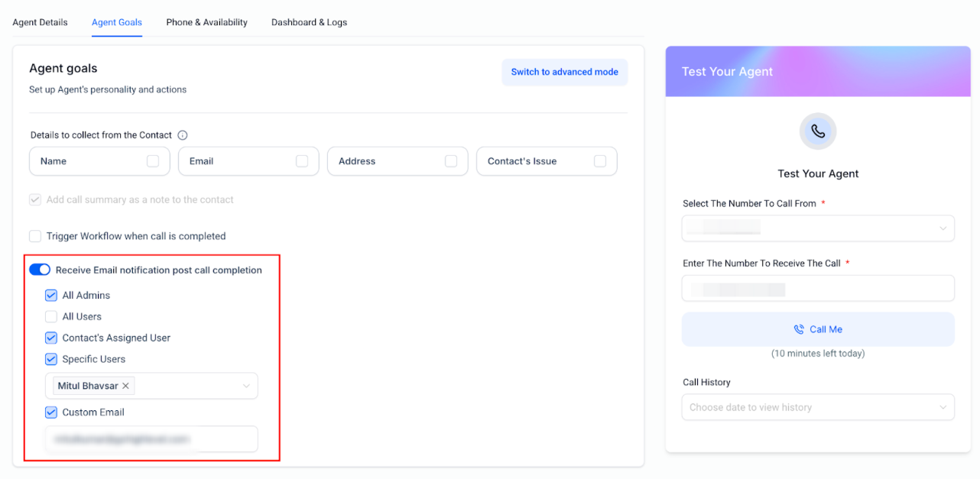Select the Agent Goals tab

[117, 22]
